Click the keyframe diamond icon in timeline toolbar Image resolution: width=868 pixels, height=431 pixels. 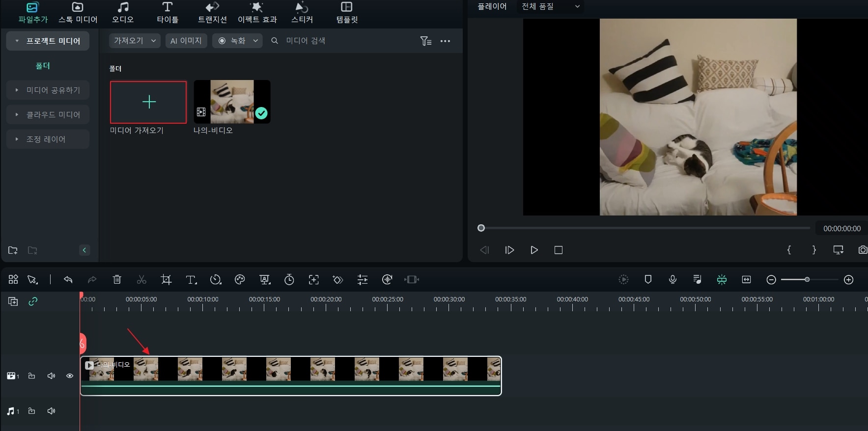click(x=338, y=280)
